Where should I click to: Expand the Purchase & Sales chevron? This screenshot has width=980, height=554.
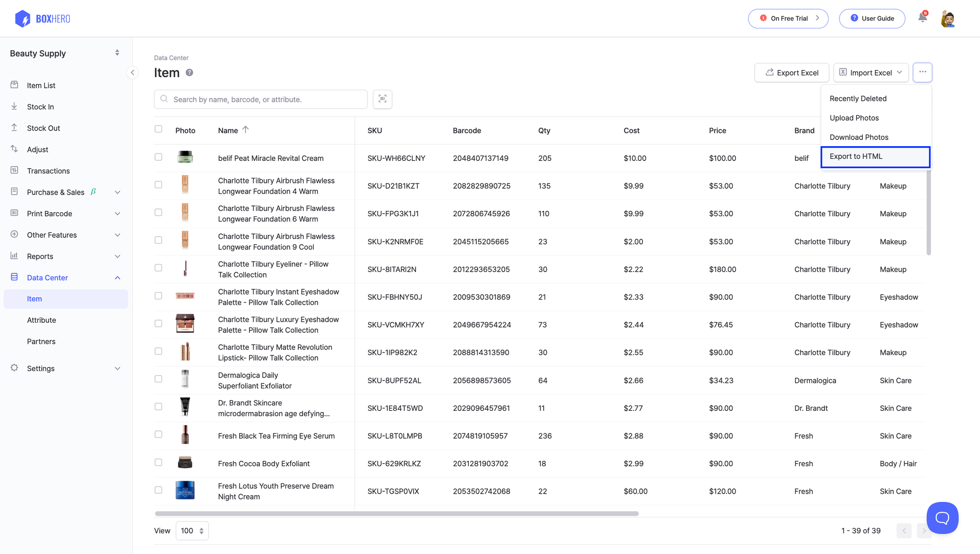point(117,192)
